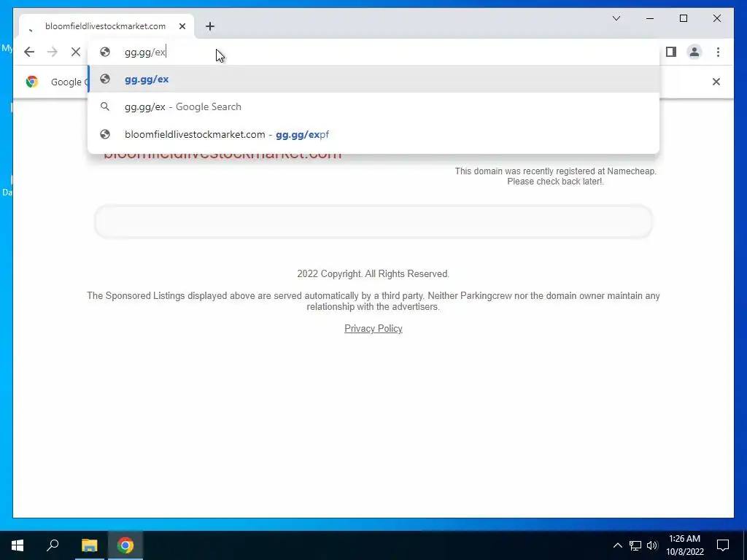Open the notification center icon
This screenshot has height=560, width=747.
pyautogui.click(x=723, y=545)
